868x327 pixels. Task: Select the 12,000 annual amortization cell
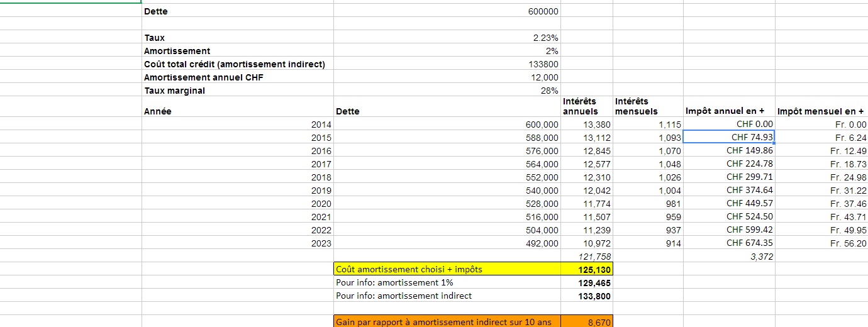(x=447, y=77)
